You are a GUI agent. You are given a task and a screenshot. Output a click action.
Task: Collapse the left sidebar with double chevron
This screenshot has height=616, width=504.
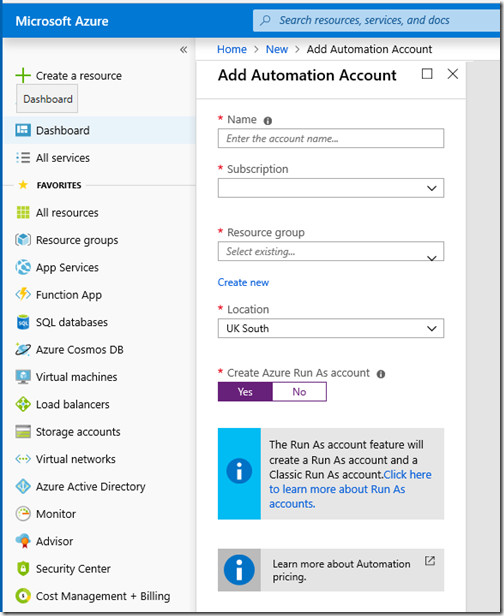click(x=183, y=50)
